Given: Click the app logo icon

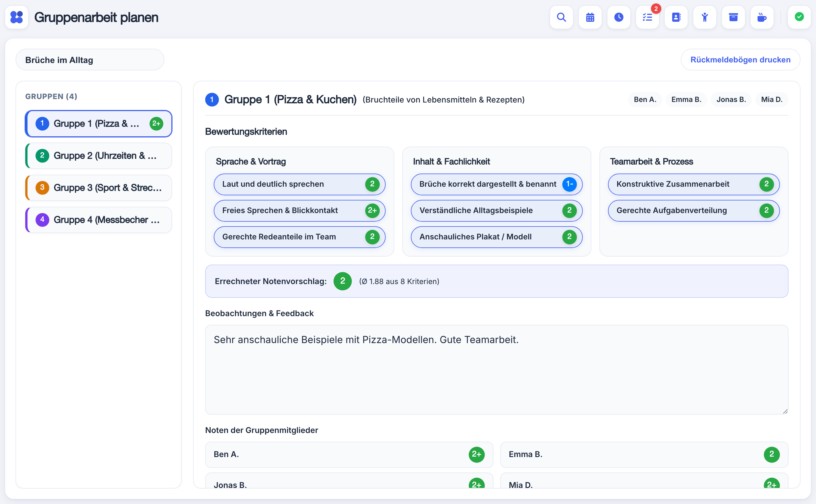Looking at the screenshot, I should pyautogui.click(x=17, y=17).
